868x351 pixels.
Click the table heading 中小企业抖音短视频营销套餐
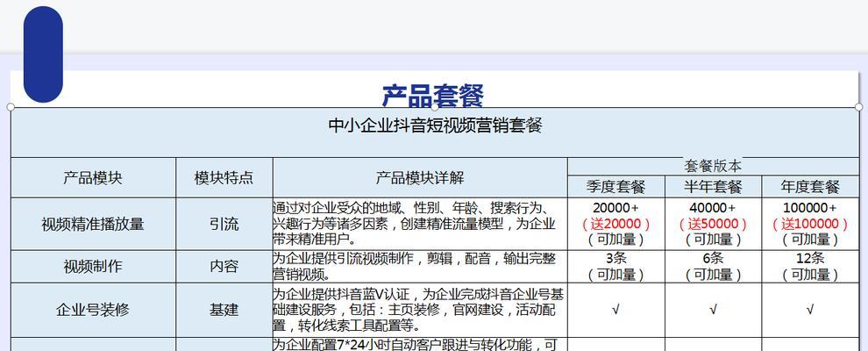[x=435, y=125]
